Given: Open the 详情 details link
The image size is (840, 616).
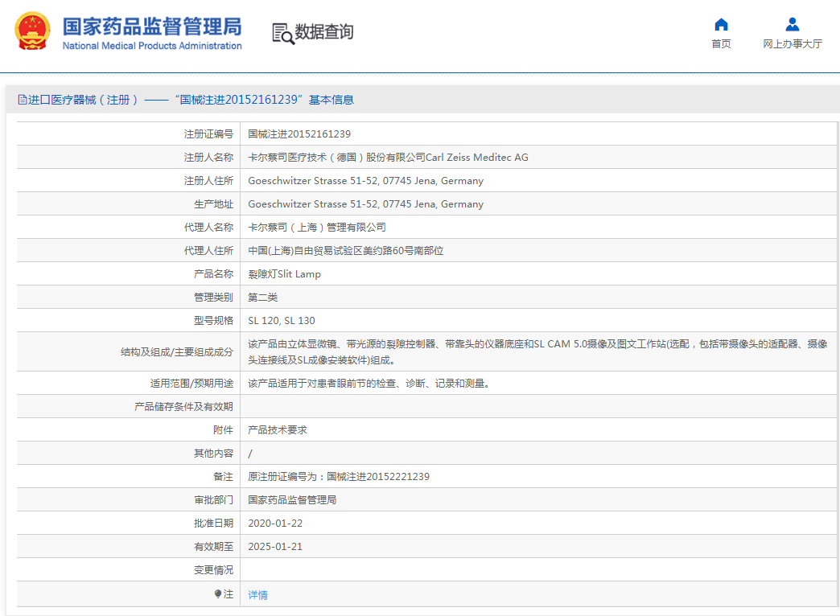Looking at the screenshot, I should (257, 594).
